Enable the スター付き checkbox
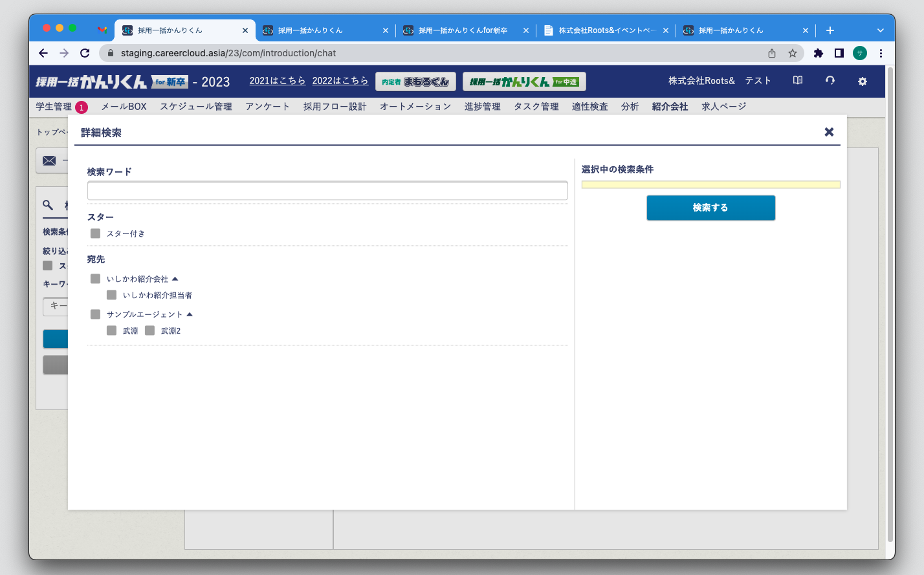 96,233
